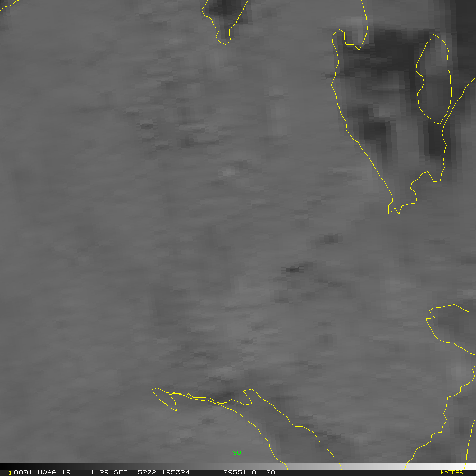Click the McIDAS label in bottom right

[451, 472]
